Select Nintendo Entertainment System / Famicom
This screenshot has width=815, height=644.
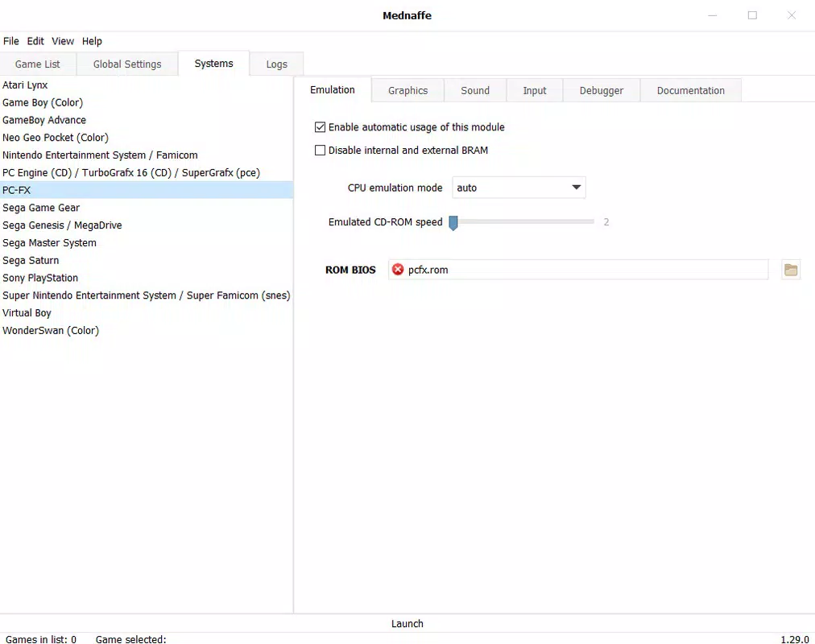(147, 155)
